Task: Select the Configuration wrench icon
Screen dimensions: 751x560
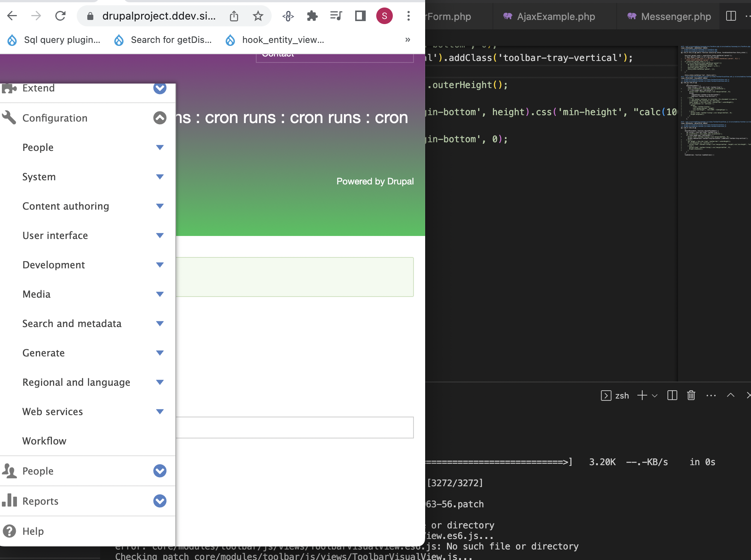Action: pos(9,117)
